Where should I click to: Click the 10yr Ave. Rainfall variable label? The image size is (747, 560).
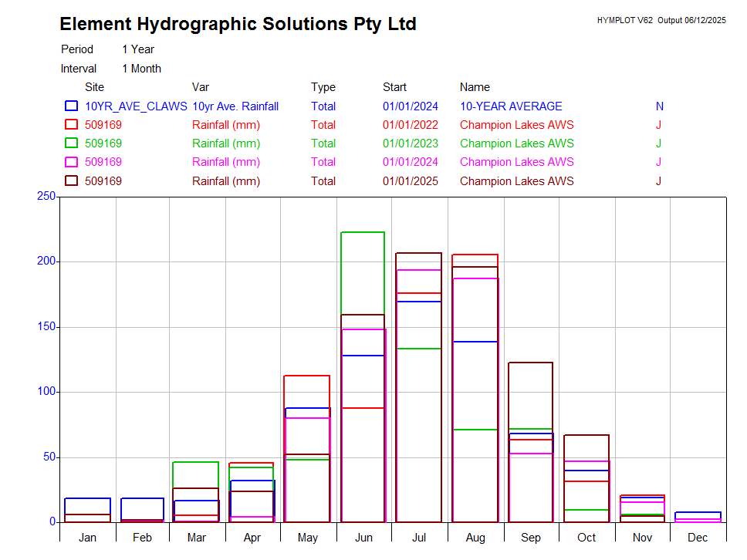[x=235, y=106]
